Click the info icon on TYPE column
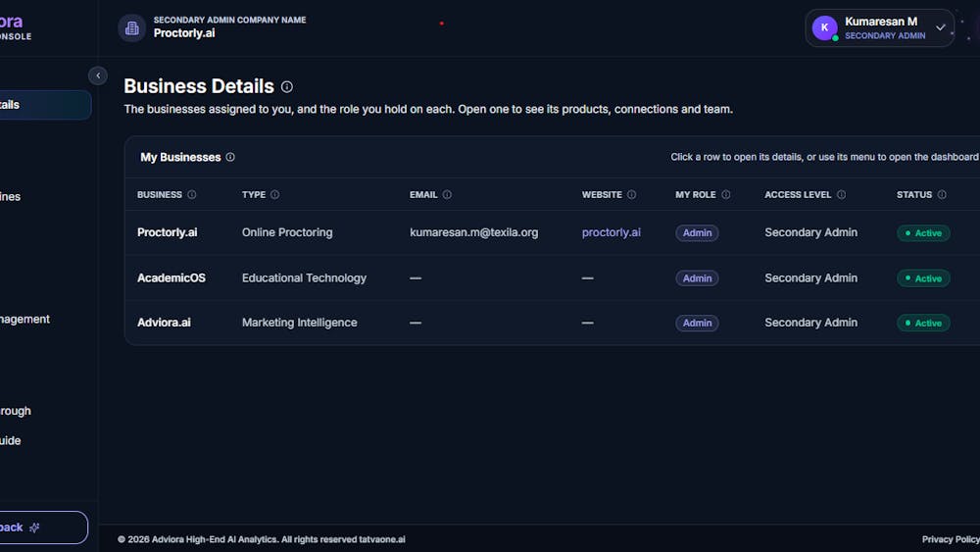Viewport: 980px width, 552px height. [275, 194]
